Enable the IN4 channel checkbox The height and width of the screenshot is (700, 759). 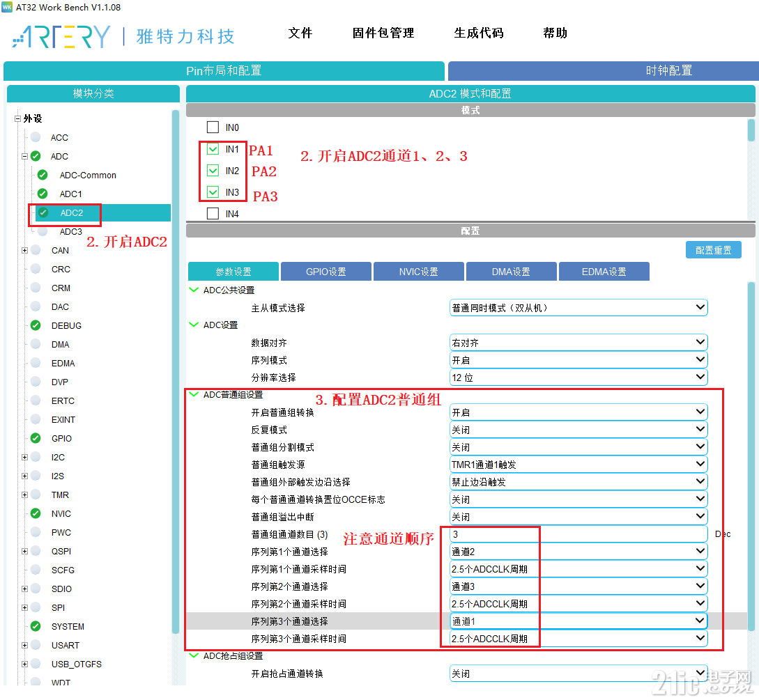pyautogui.click(x=213, y=213)
